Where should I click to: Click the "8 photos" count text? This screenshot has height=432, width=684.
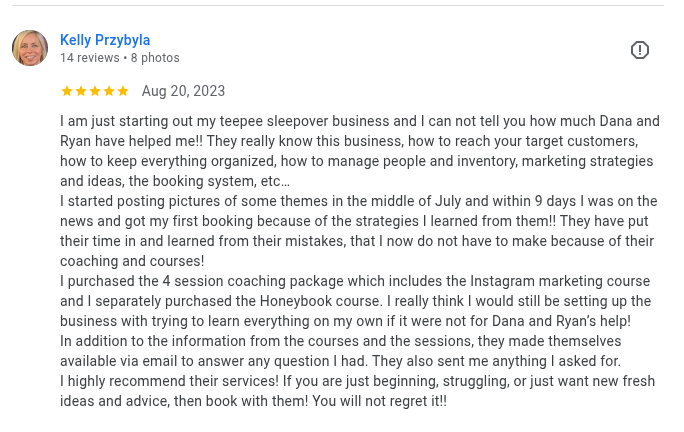click(155, 58)
